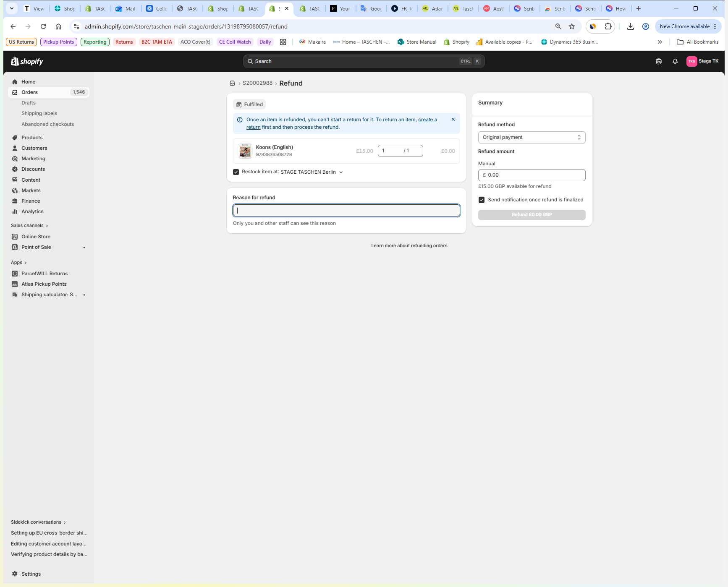Bookmark this page with the star
Viewport: 728px width, 587px height.
coord(572,26)
